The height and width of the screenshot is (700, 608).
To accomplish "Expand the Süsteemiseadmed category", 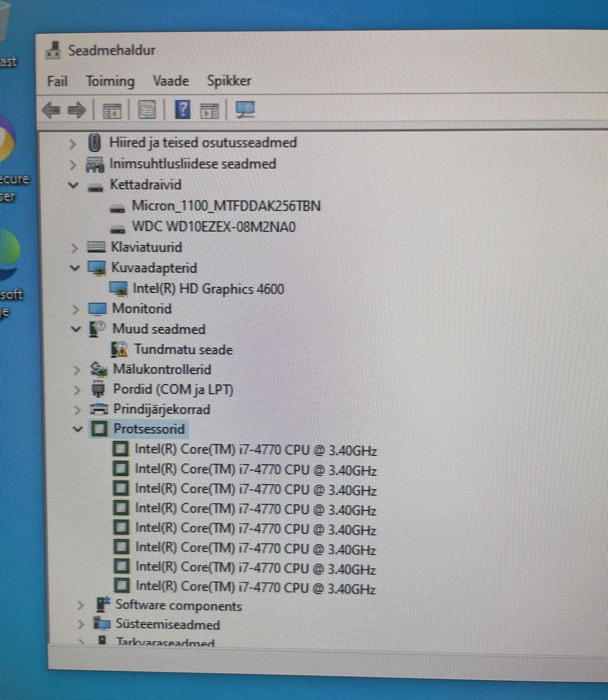I will [x=81, y=624].
